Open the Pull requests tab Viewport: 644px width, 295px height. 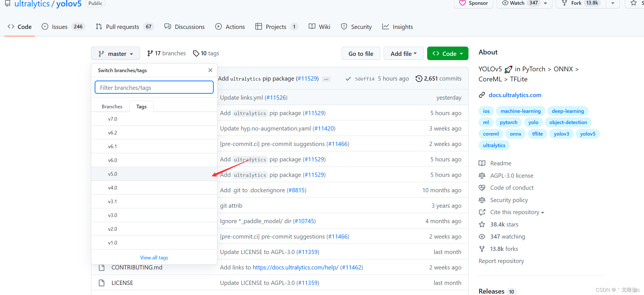point(124,27)
